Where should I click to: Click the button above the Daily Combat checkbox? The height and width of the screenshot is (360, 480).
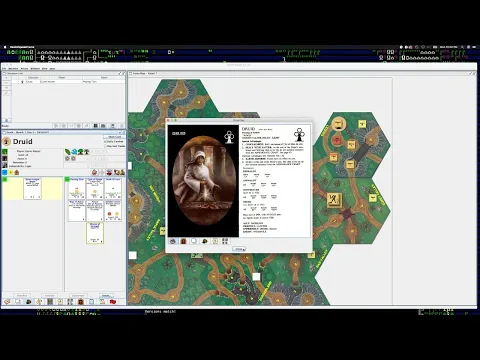tap(114, 137)
